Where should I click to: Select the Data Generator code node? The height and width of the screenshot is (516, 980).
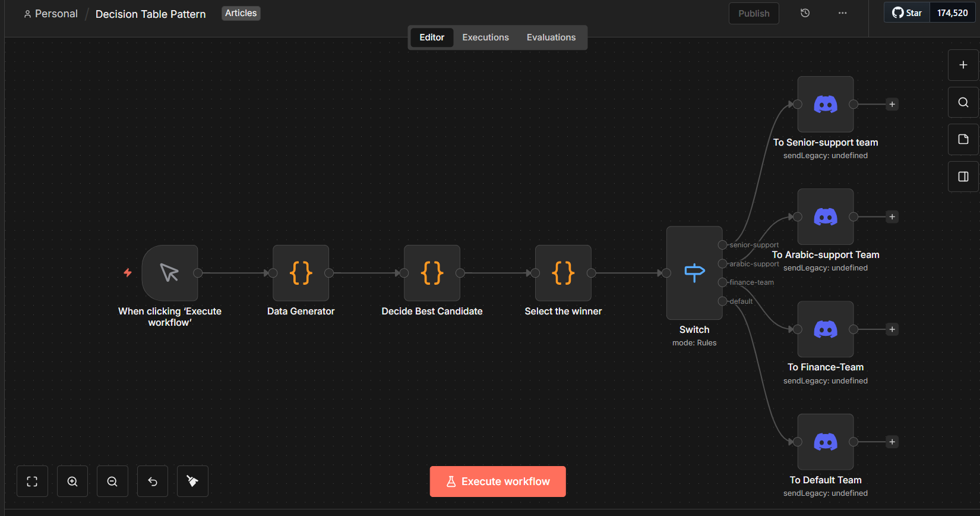click(x=301, y=273)
